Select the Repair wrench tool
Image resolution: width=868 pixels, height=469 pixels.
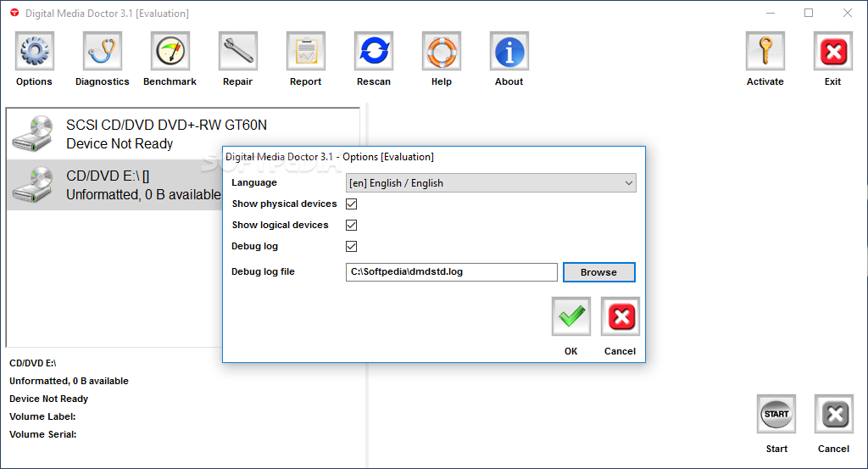(238, 51)
